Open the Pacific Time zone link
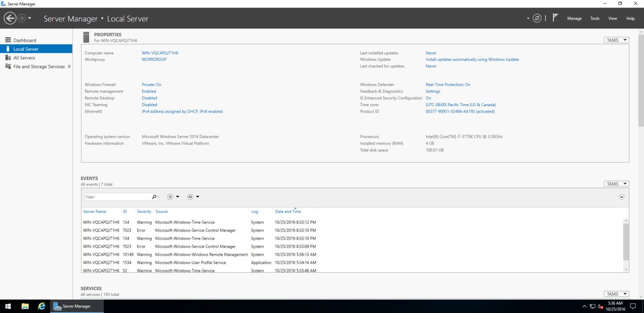644x313 pixels. pyautogui.click(x=460, y=105)
